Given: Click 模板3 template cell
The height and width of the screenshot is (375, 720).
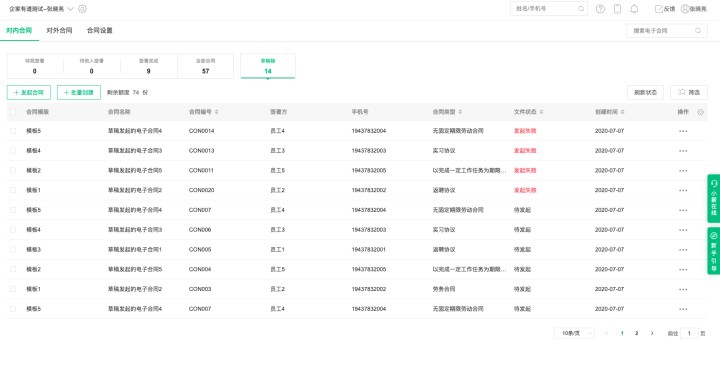Looking at the screenshot, I should point(34,250).
